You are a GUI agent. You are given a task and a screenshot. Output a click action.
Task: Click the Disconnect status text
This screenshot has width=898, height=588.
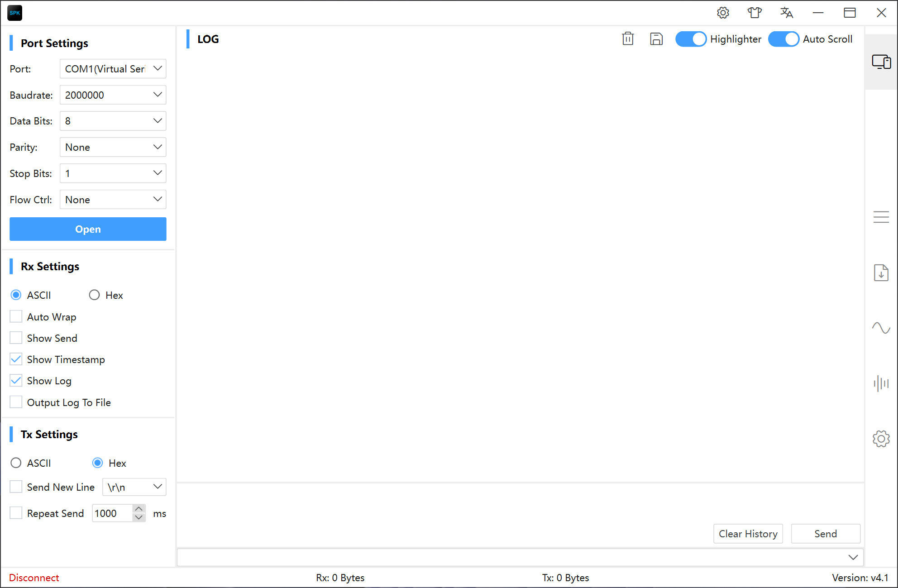pyautogui.click(x=34, y=578)
